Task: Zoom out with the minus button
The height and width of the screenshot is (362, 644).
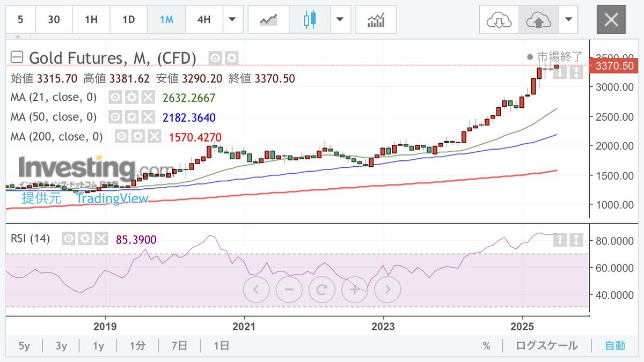Action: coord(289,290)
